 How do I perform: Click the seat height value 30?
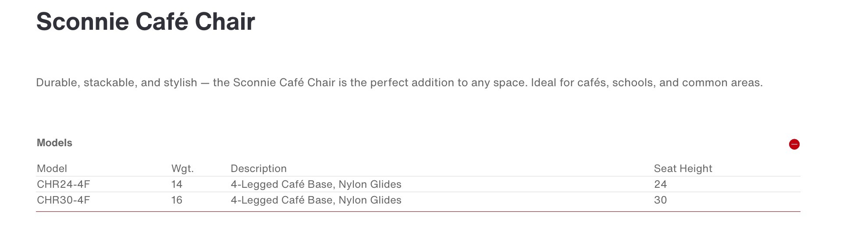tap(660, 200)
